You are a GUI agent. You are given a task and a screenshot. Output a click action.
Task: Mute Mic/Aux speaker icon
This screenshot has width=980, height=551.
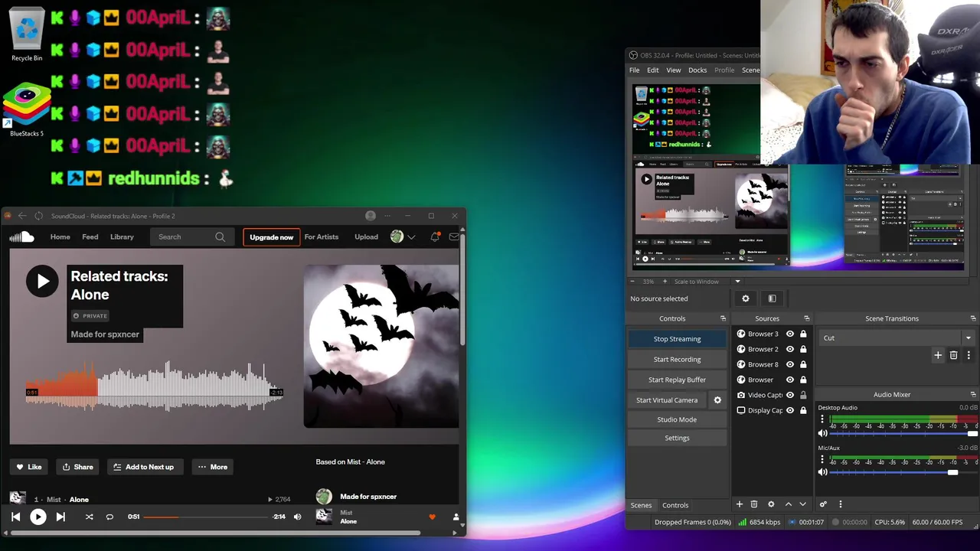tap(823, 472)
